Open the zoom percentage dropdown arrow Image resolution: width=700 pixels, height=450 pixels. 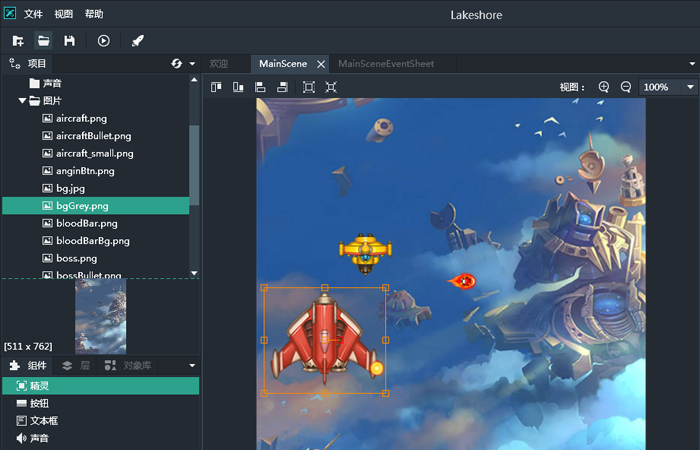[x=690, y=87]
